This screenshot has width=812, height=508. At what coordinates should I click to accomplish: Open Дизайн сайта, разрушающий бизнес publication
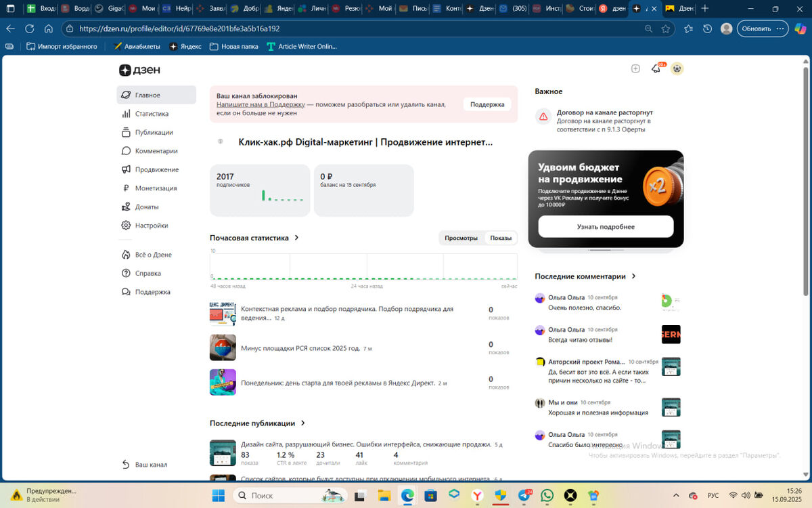pyautogui.click(x=366, y=444)
